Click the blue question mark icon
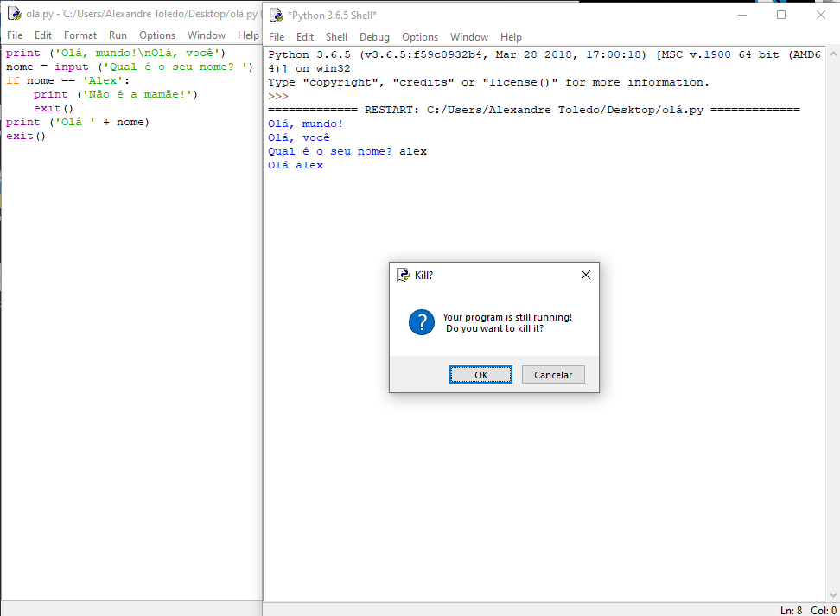The image size is (840, 616). coord(421,322)
